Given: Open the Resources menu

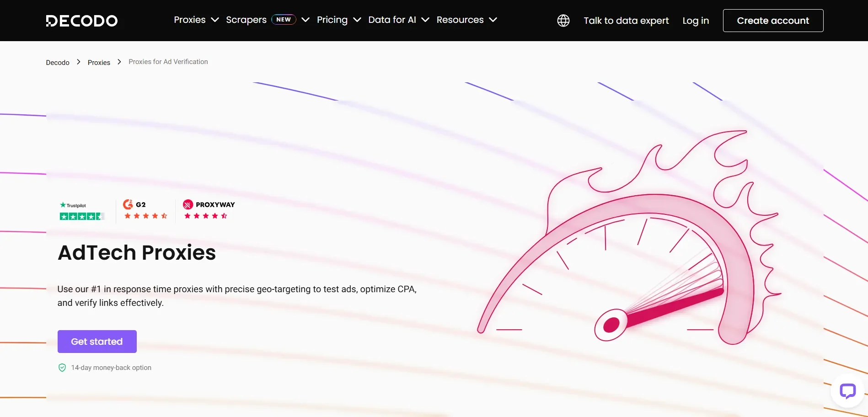Looking at the screenshot, I should click(x=466, y=20).
